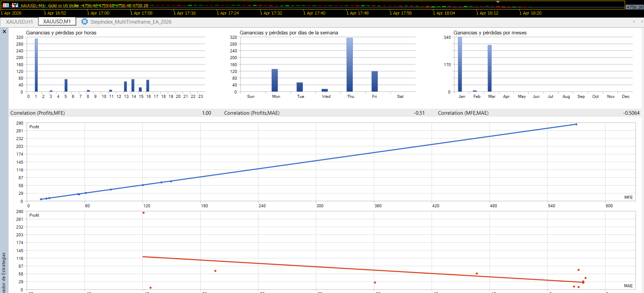
Task: Click the hour 1 profit bar
Action: (36, 65)
